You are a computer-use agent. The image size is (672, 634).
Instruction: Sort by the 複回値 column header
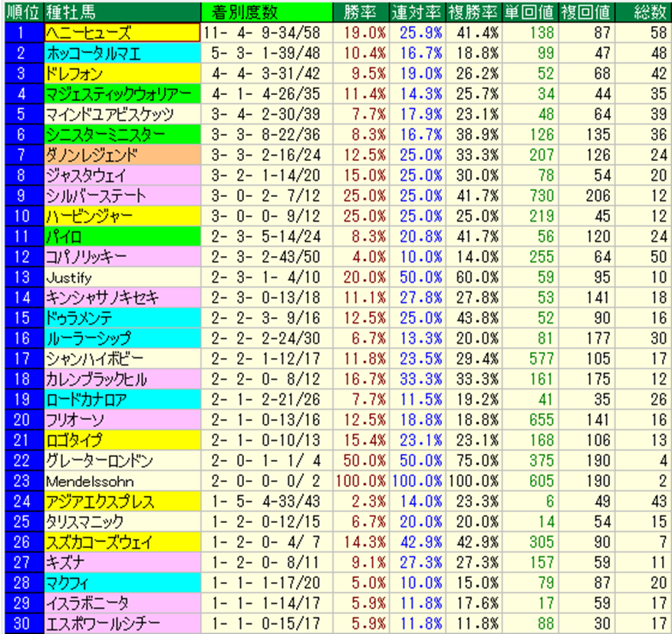click(587, 12)
